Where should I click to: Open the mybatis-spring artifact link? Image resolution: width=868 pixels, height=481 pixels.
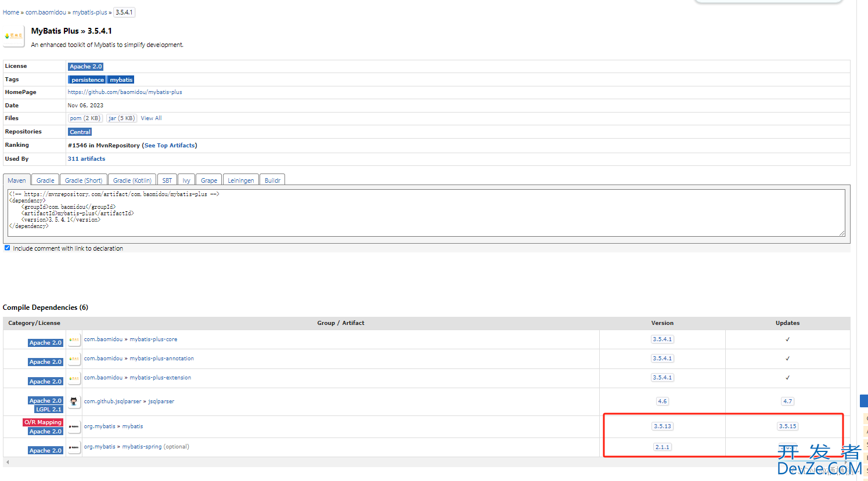tap(142, 447)
